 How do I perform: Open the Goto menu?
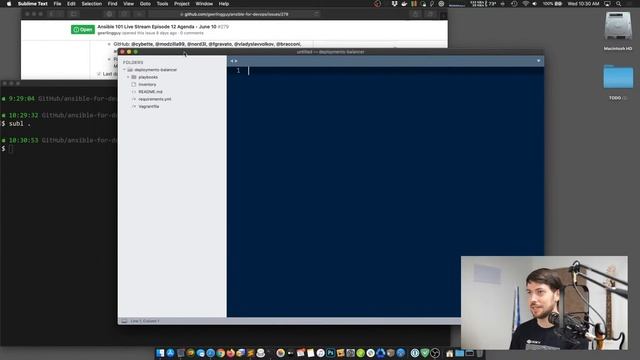145,4
